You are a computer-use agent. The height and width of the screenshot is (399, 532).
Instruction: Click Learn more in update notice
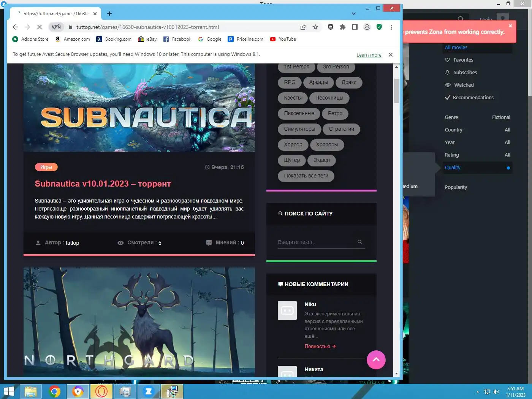coord(369,55)
